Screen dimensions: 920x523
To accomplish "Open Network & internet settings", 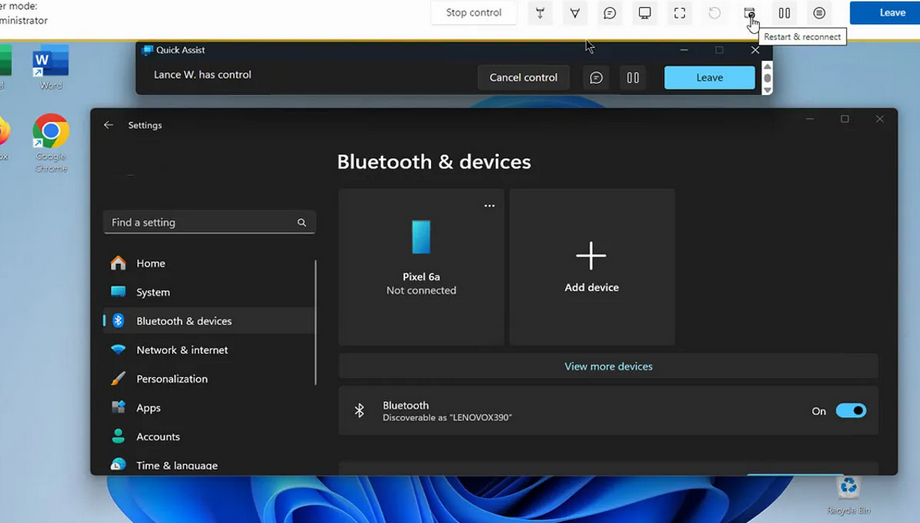I will pos(209,350).
